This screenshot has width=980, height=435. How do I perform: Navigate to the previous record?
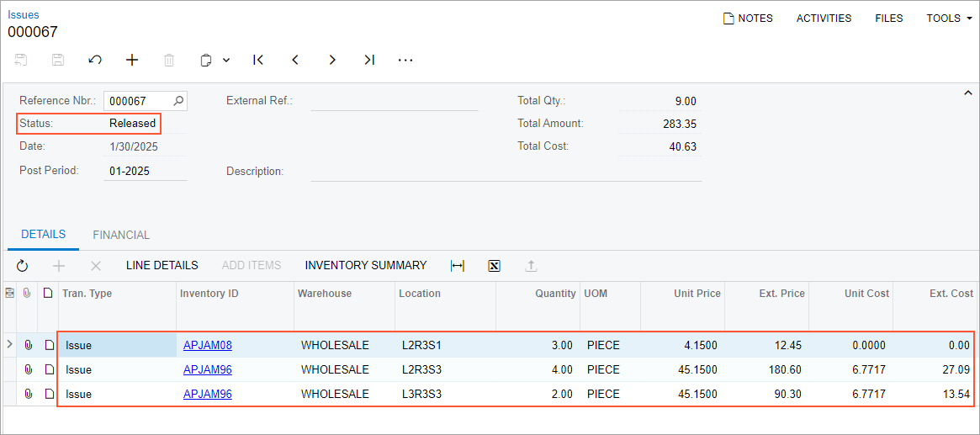click(x=295, y=60)
